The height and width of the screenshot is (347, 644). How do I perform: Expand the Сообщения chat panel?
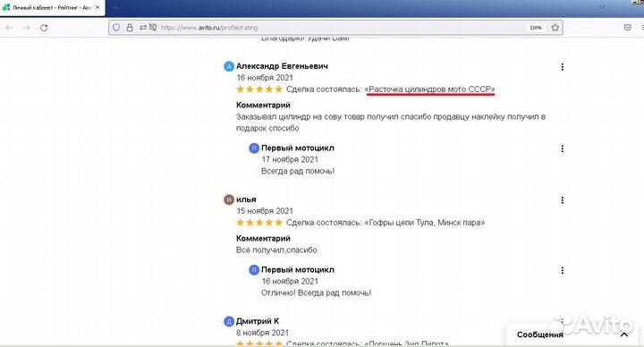pyautogui.click(x=572, y=334)
